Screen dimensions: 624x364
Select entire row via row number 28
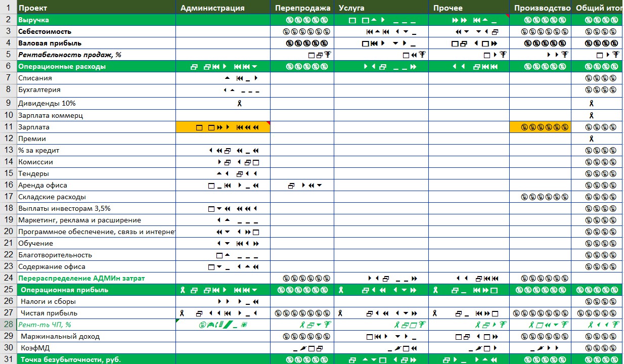pyautogui.click(x=8, y=325)
